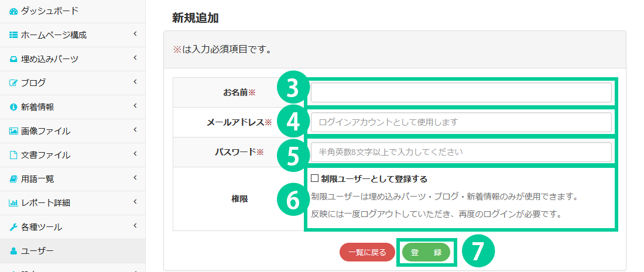Expand the ホームページ構成 submenu chevron
The image size is (644, 272).
[135, 35]
